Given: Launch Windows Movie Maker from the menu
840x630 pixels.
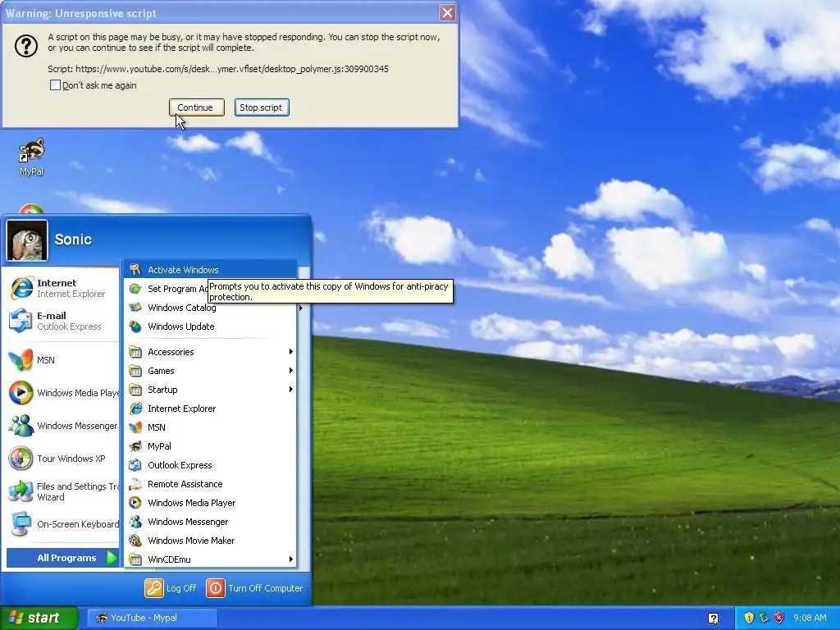Looking at the screenshot, I should [210, 541].
